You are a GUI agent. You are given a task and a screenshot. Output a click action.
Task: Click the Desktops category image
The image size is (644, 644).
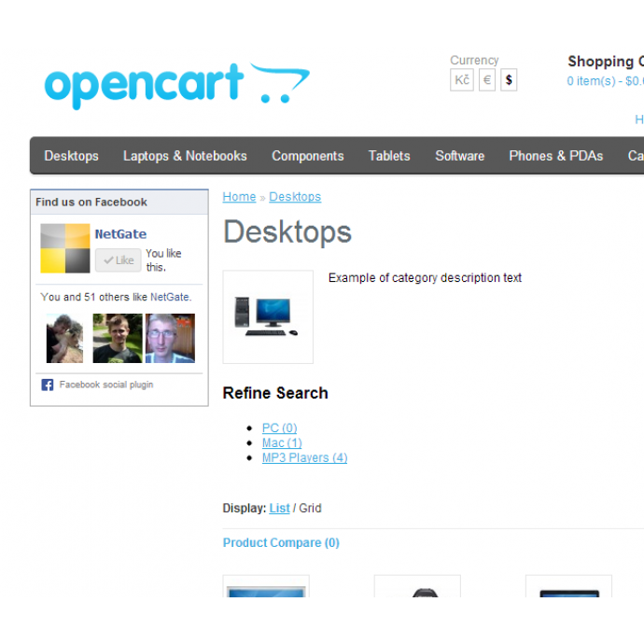pyautogui.click(x=268, y=316)
